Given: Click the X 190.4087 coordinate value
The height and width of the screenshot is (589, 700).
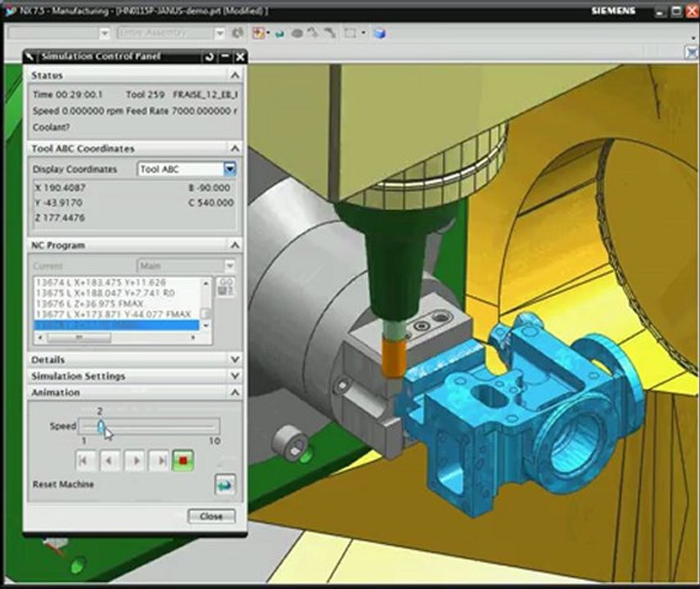Looking at the screenshot, I should (61, 188).
